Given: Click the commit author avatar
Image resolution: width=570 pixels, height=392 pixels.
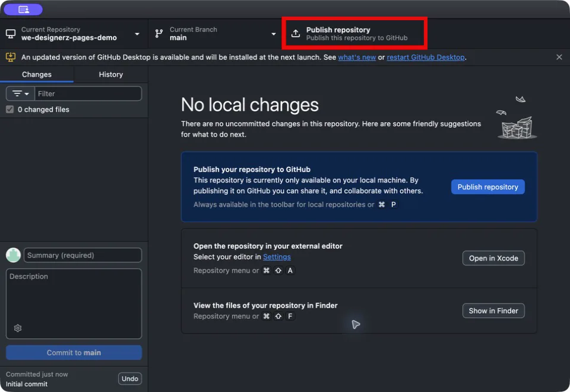Looking at the screenshot, I should (x=14, y=255).
